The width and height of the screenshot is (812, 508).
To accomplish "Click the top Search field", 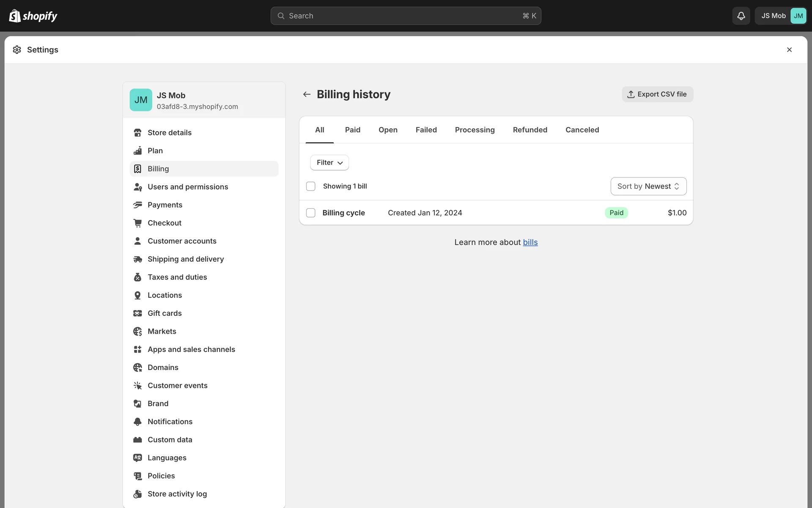I will pyautogui.click(x=406, y=16).
